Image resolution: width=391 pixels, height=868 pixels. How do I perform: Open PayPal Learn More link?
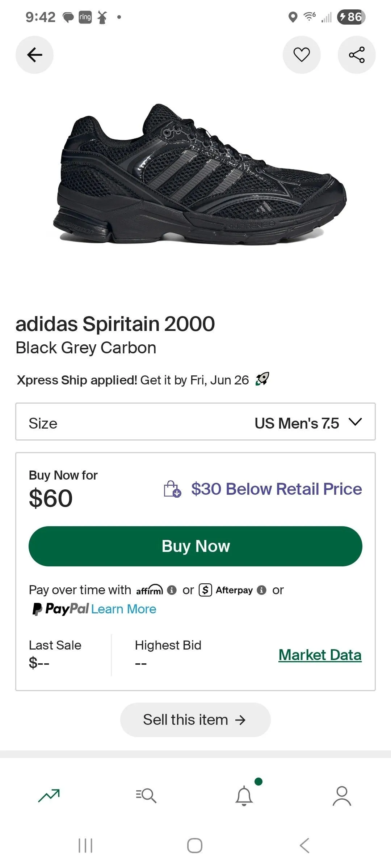click(x=123, y=609)
